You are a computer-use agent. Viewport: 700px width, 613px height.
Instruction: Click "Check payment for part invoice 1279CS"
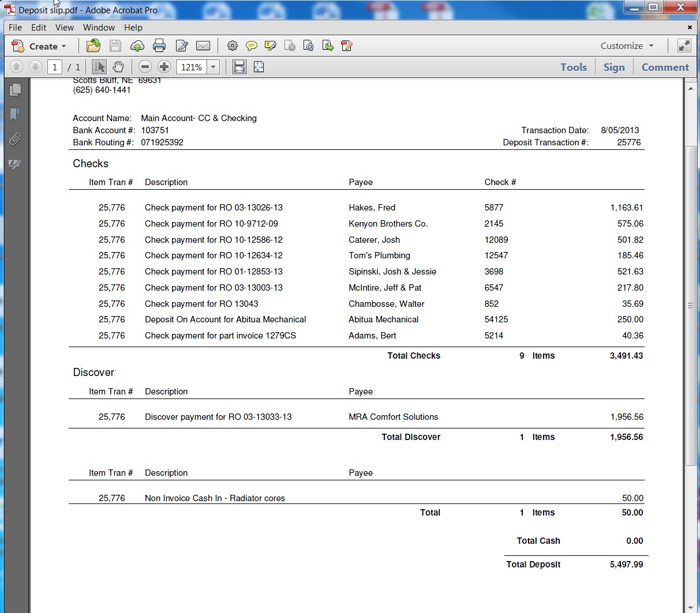coord(220,336)
